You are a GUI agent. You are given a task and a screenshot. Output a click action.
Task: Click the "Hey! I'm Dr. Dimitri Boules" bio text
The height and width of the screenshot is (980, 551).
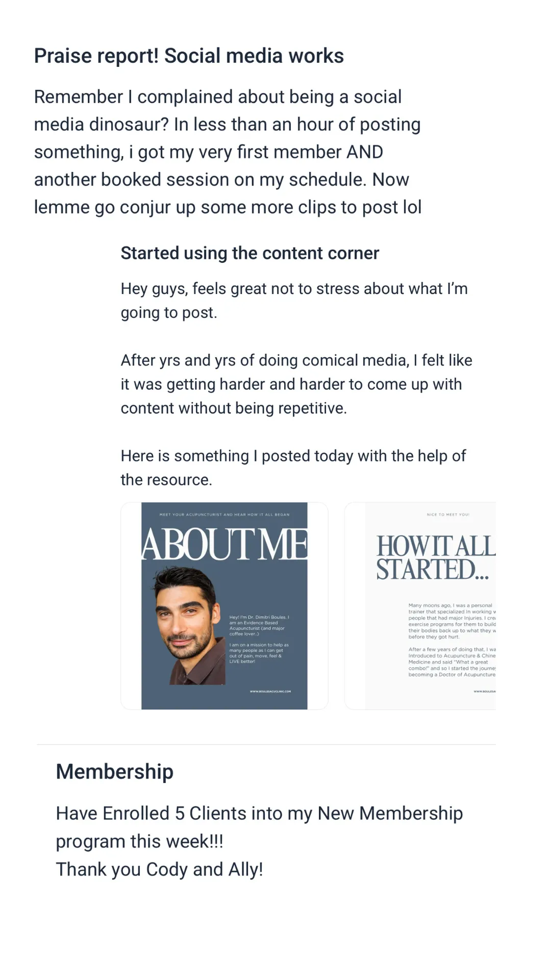(259, 625)
